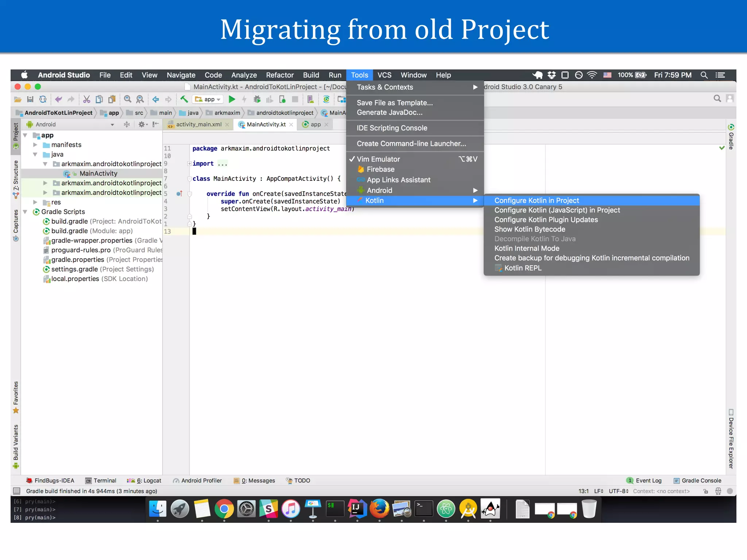This screenshot has height=560, width=747.
Task: Run app with the green play icon
Action: coord(232,99)
